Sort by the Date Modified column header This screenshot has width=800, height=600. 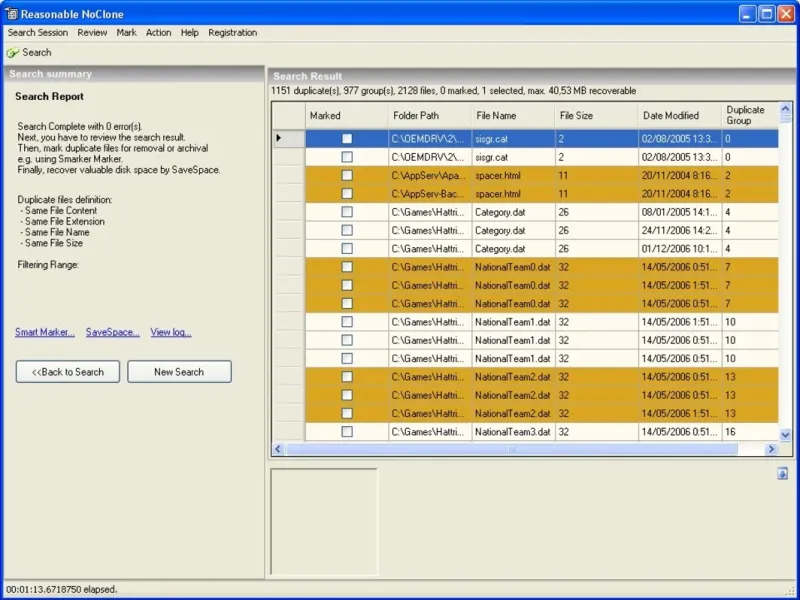pyautogui.click(x=671, y=116)
